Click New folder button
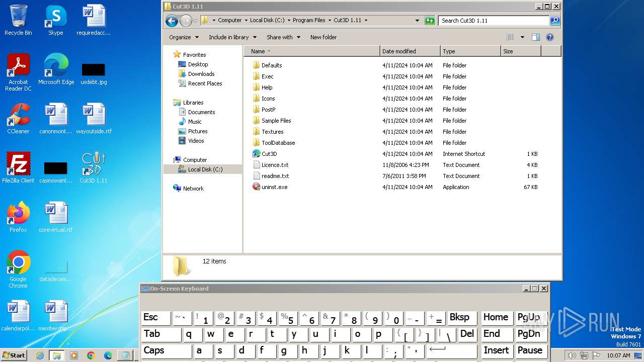Image resolution: width=644 pixels, height=362 pixels. point(324,37)
